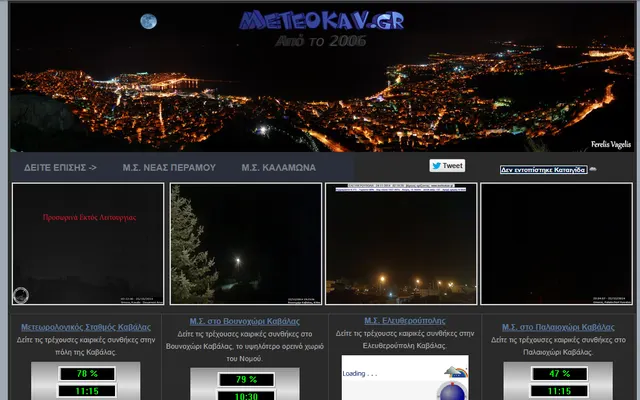Click the small cloud icon beside storm status
This screenshot has height=400, width=640.
pos(593,169)
